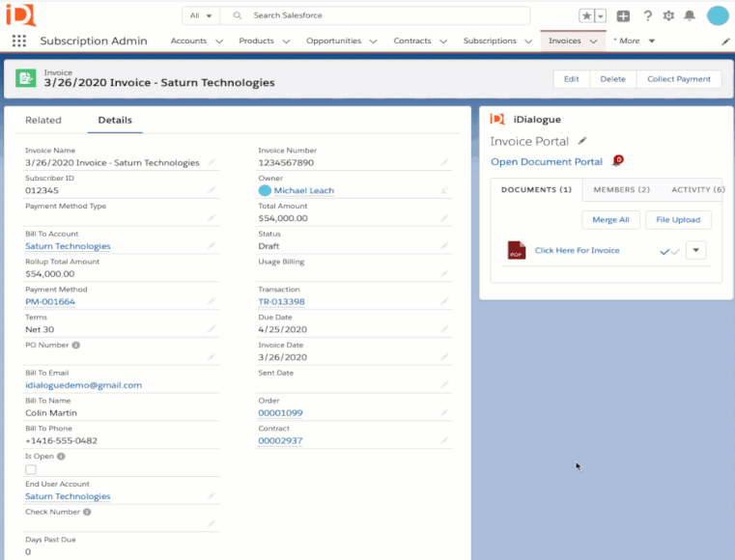This screenshot has height=560, width=735.
Task: Open the All search scope dropdown
Action: [201, 15]
